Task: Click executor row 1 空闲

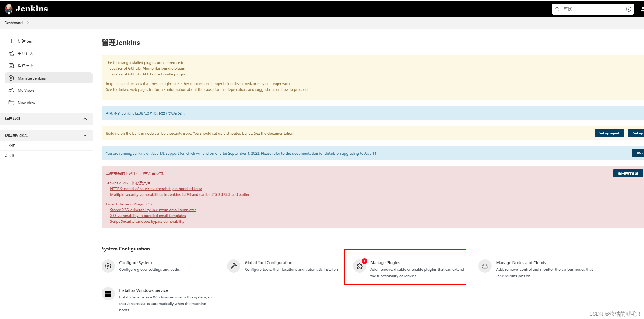Action: tap(46, 146)
